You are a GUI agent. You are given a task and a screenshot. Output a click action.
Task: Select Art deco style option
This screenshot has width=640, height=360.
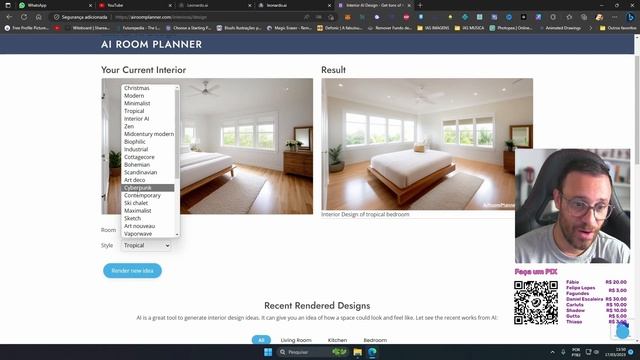pos(148,180)
